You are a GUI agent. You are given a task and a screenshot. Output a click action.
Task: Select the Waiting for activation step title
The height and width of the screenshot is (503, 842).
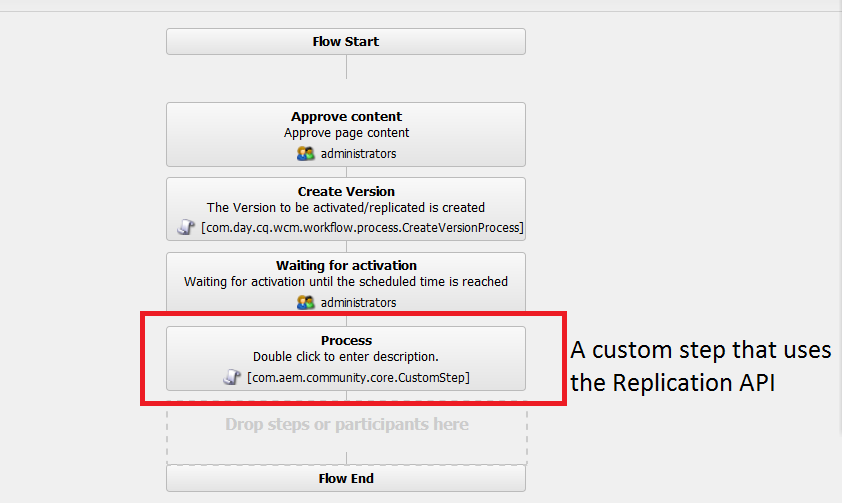click(346, 266)
